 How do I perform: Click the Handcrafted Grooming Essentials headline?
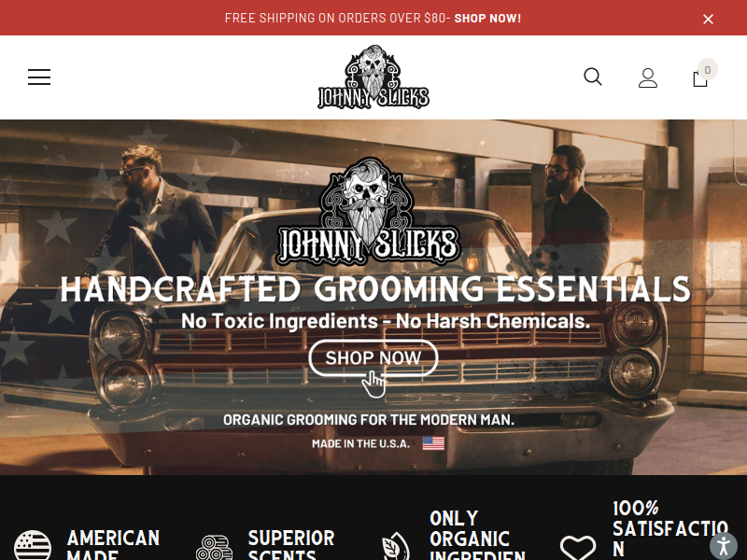pyautogui.click(x=375, y=289)
